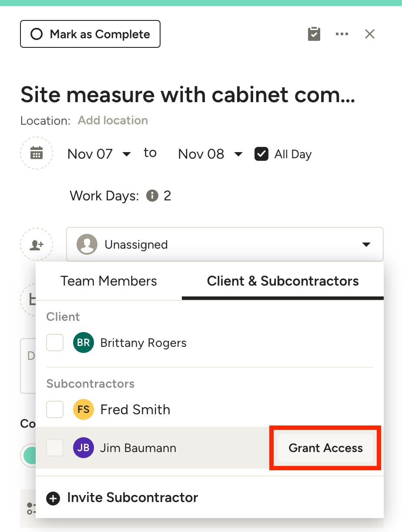Screen dimensions: 402x532
Task: Click the clipboard checklist icon
Action: coord(314,34)
